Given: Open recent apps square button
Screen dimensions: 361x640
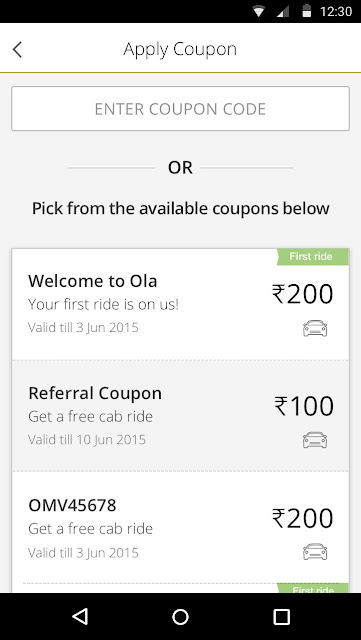Looking at the screenshot, I should [x=281, y=617].
